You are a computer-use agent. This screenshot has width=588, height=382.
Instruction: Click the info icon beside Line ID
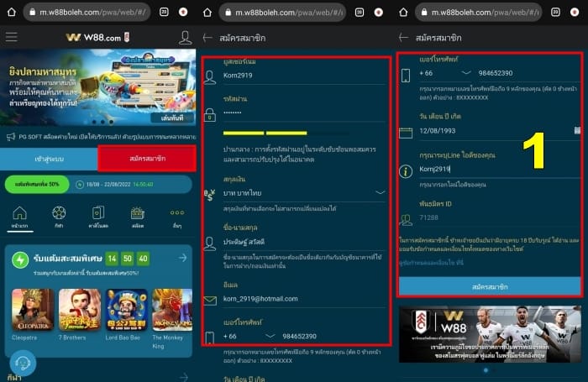pyautogui.click(x=406, y=171)
